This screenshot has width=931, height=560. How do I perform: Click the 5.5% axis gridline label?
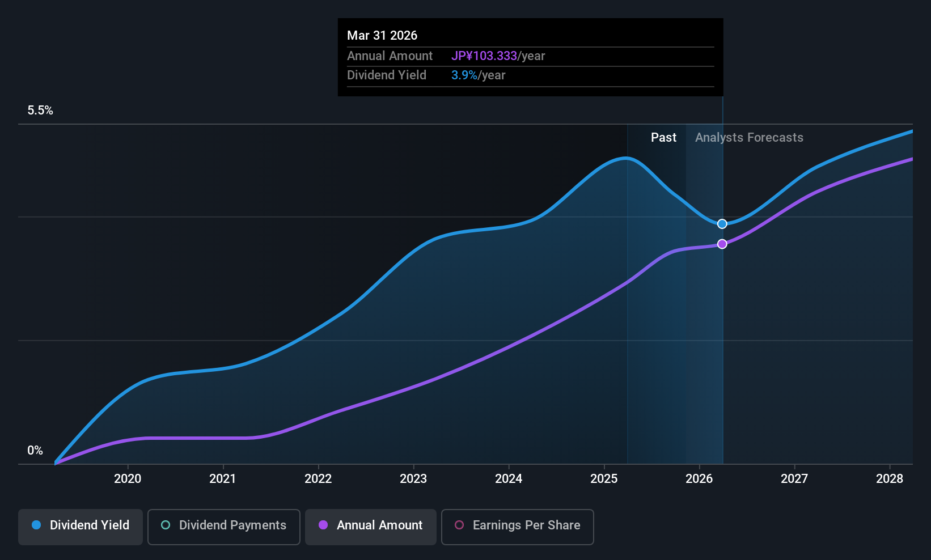coord(40,110)
